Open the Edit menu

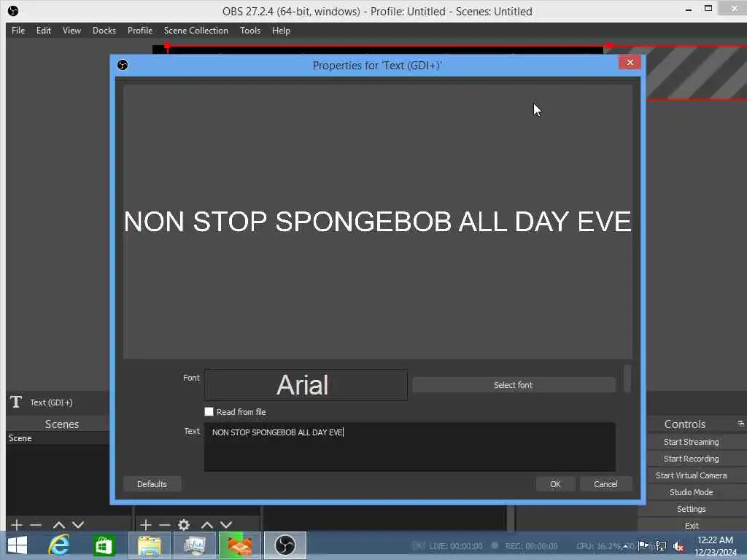(x=43, y=31)
